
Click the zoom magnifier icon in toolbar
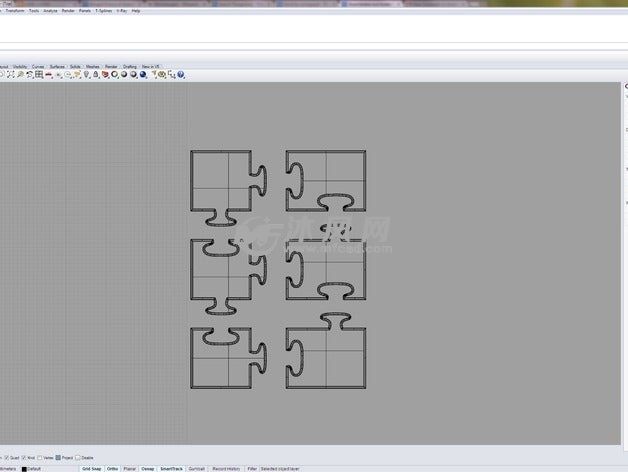click(21, 74)
